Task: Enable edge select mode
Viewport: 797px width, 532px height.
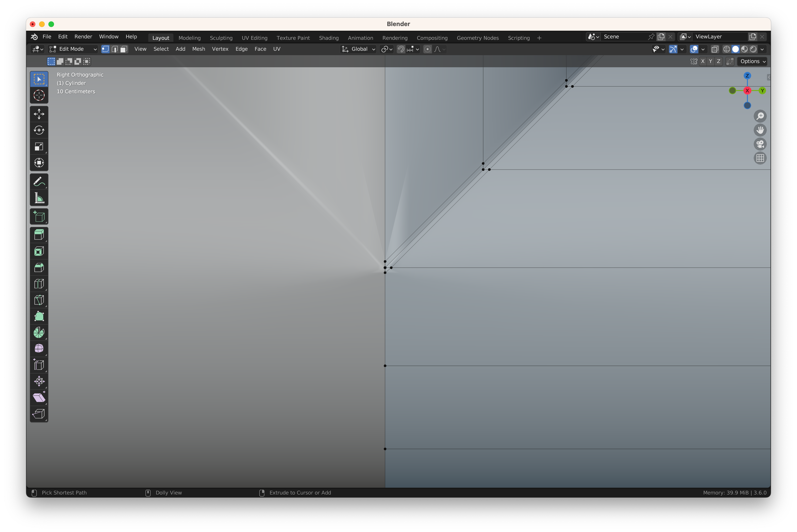Action: [115, 49]
